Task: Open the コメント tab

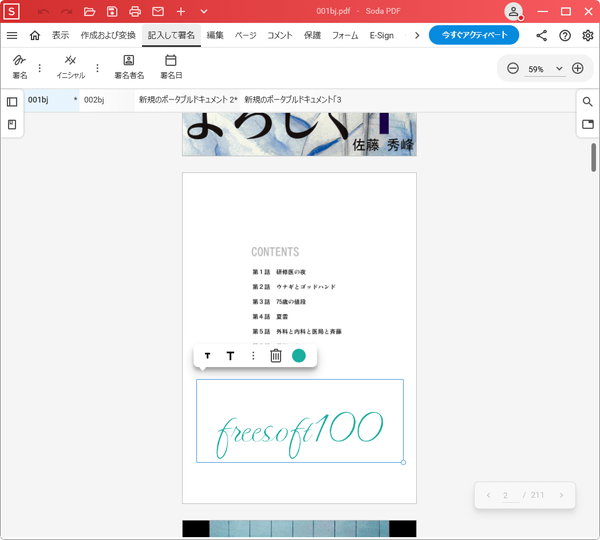Action: [x=280, y=36]
